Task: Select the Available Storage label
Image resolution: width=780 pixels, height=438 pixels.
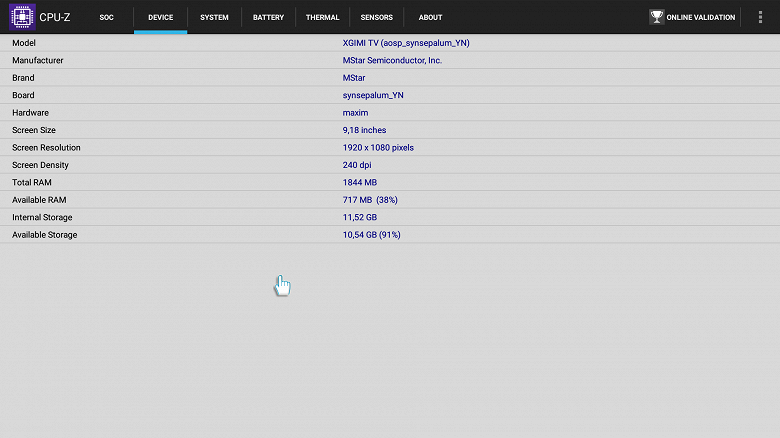Action: coord(45,234)
